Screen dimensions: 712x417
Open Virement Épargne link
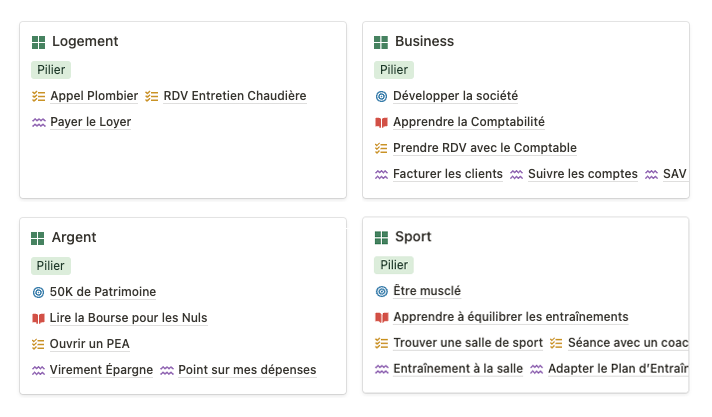101,371
